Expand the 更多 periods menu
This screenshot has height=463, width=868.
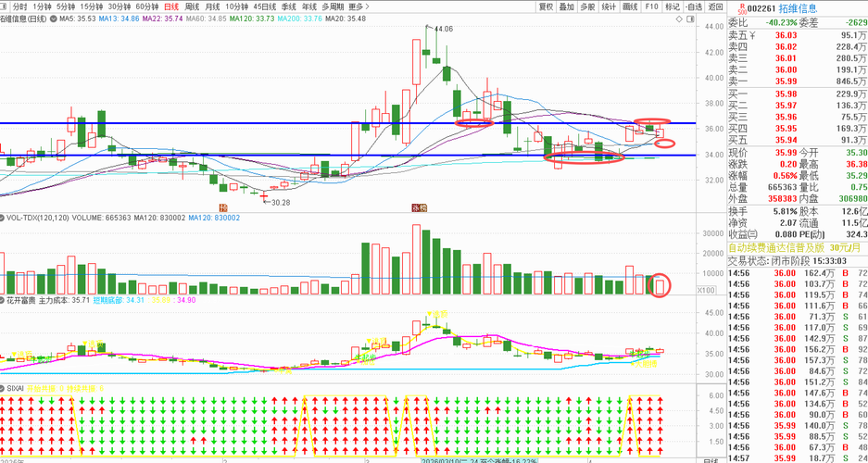(x=359, y=6)
